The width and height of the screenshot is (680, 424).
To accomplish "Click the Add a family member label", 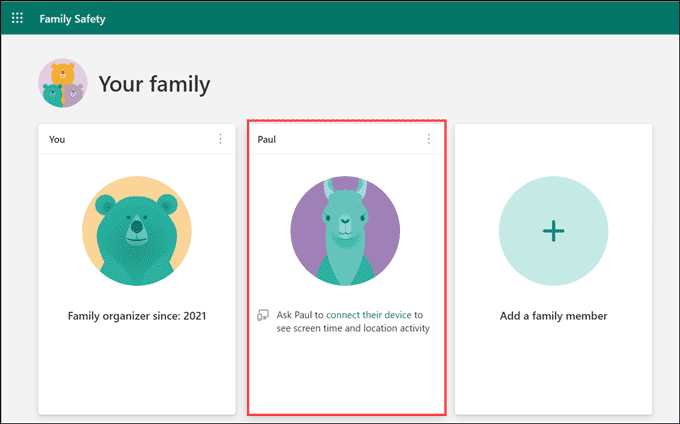I will tap(553, 316).
